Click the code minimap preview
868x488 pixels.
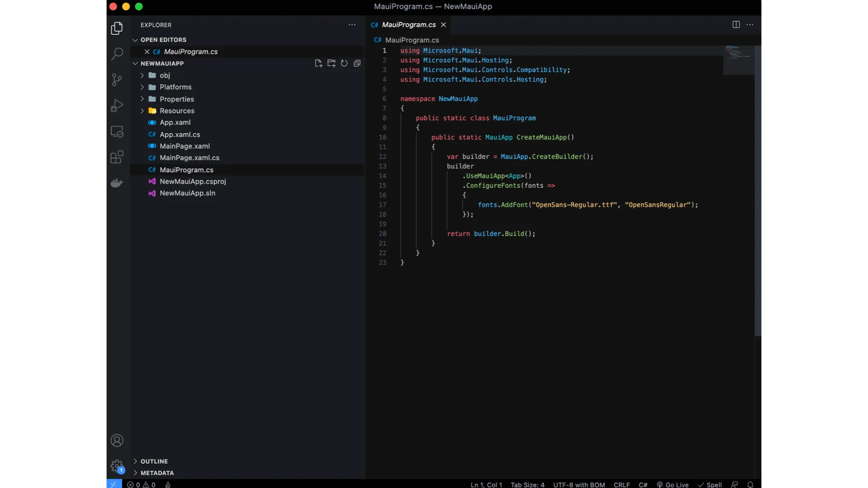pyautogui.click(x=739, y=59)
